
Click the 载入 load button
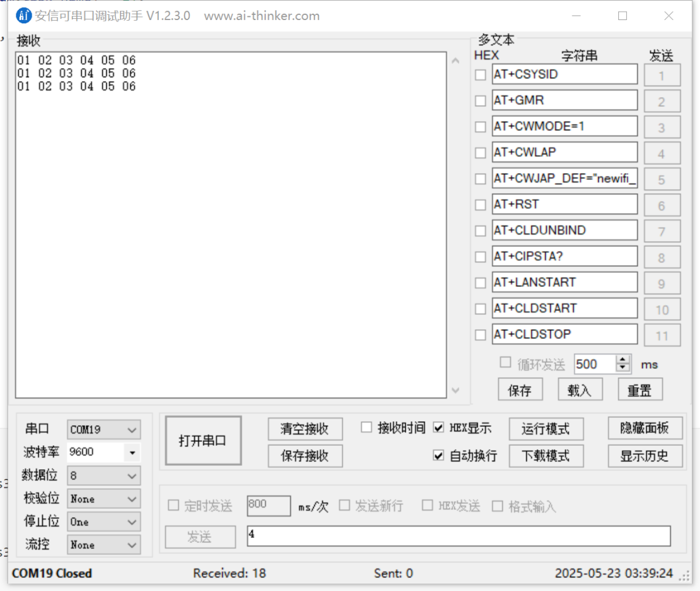[579, 390]
